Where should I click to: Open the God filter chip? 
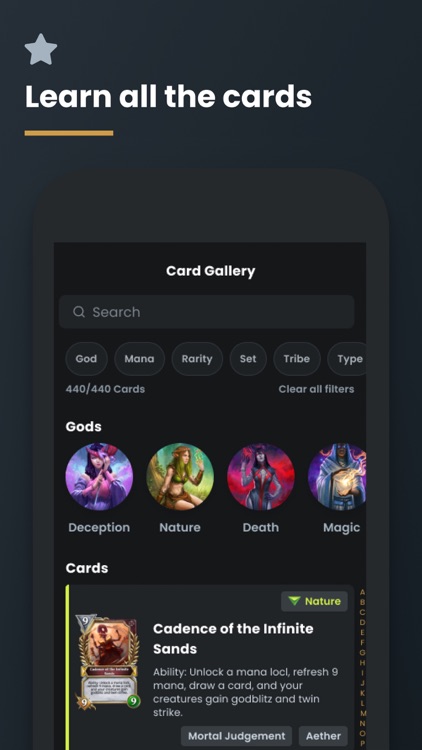pos(86,359)
